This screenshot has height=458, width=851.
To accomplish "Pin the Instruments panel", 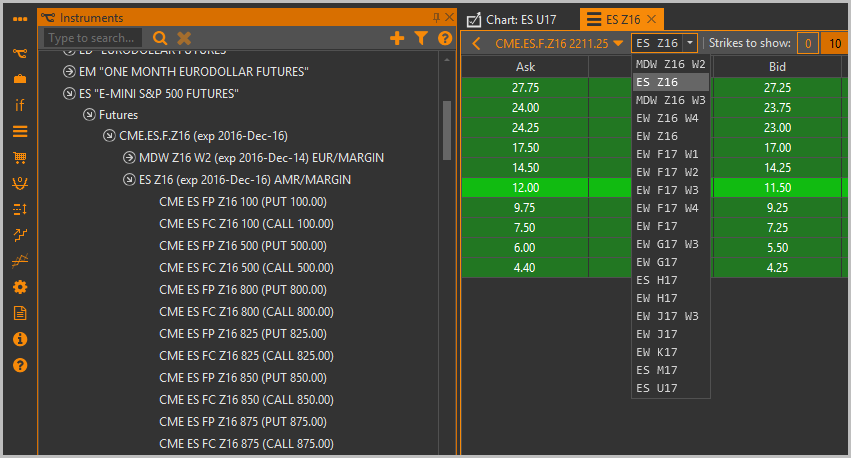I will 436,18.
